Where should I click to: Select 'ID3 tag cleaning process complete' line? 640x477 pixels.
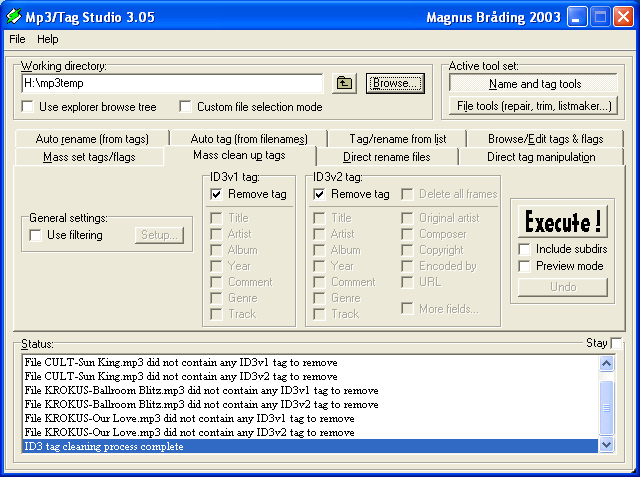coord(310,446)
